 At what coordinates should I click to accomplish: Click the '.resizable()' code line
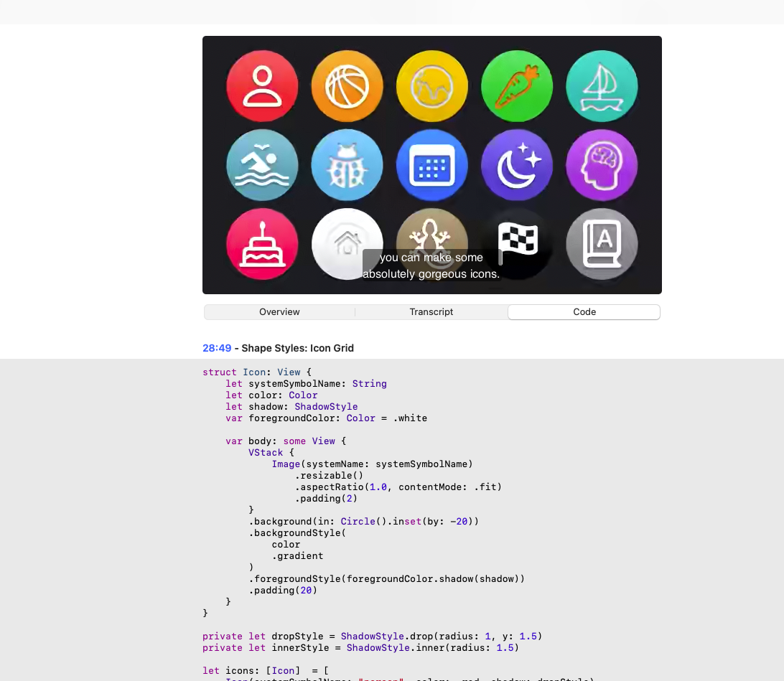pyautogui.click(x=329, y=476)
